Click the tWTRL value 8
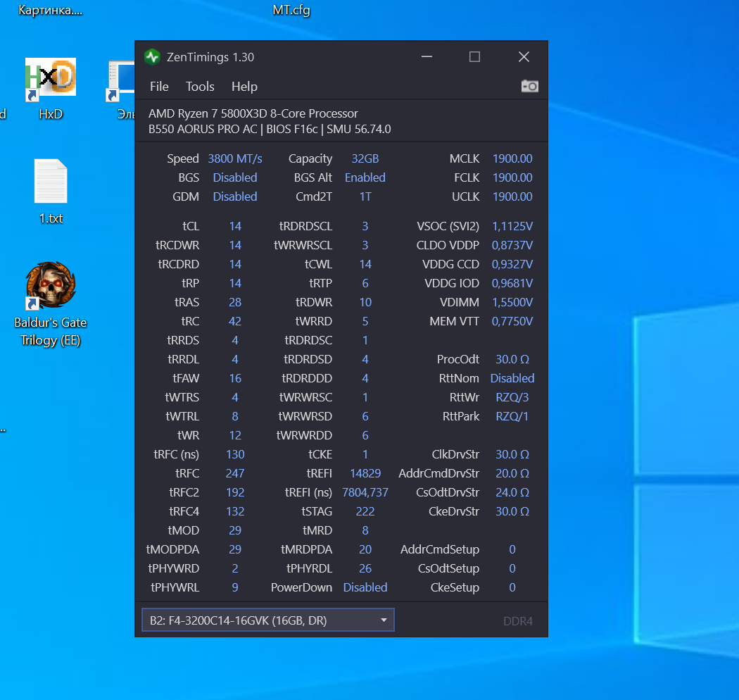The width and height of the screenshot is (739, 700). tap(234, 416)
